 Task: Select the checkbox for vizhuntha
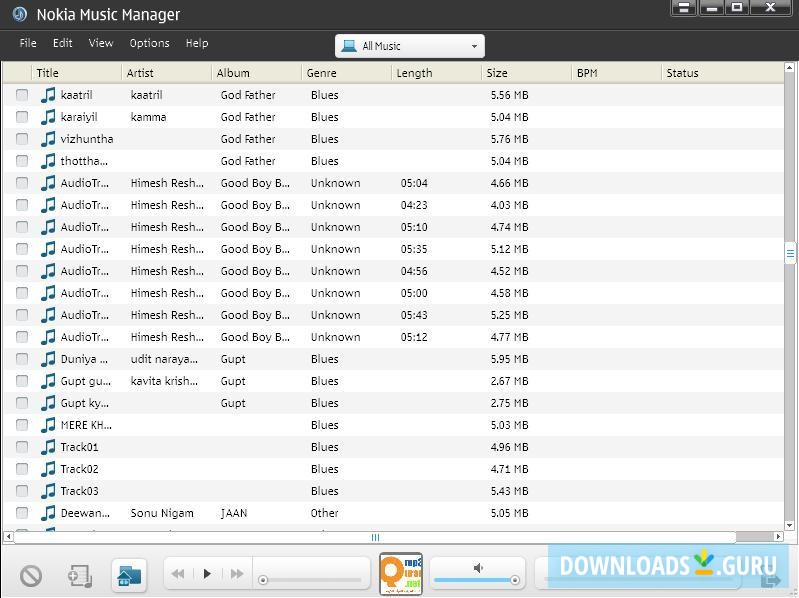(22, 139)
